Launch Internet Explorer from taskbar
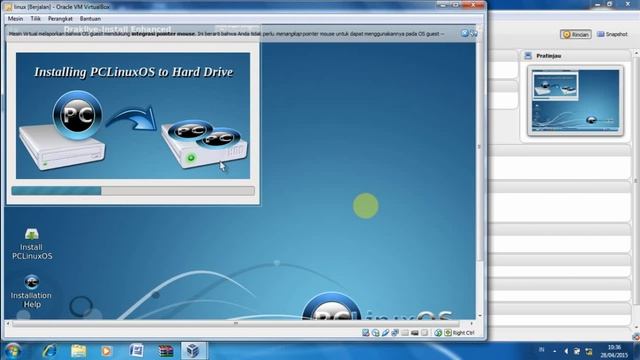The image size is (640, 360). [49, 351]
